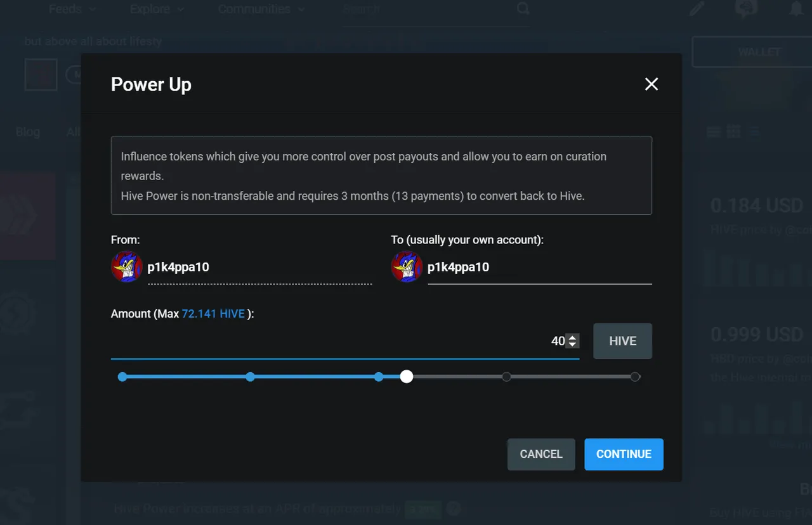Click the amount input field showing 40

[x=345, y=341]
